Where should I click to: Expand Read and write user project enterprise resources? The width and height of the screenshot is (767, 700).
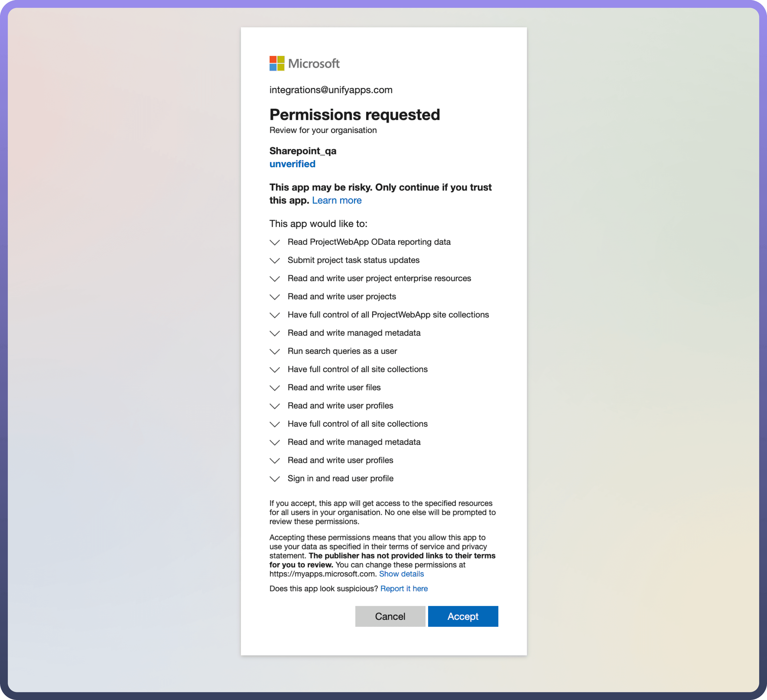point(275,279)
